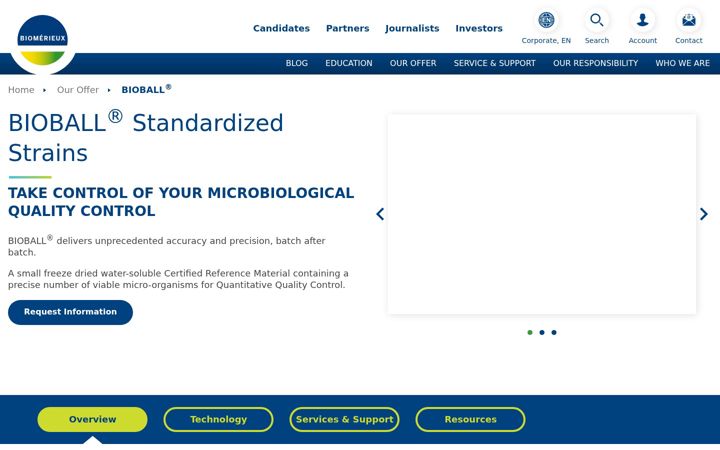The image size is (720, 450).
Task: Select the third carousel dot
Action: click(x=554, y=332)
